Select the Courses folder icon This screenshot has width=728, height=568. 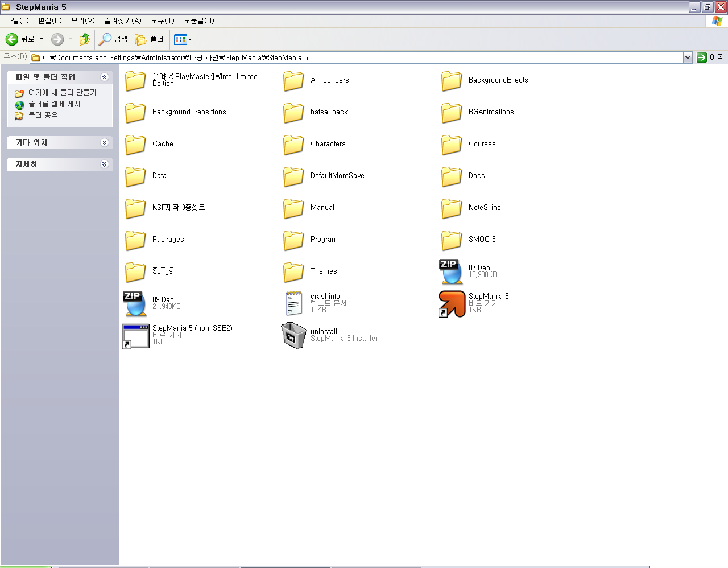click(x=452, y=144)
